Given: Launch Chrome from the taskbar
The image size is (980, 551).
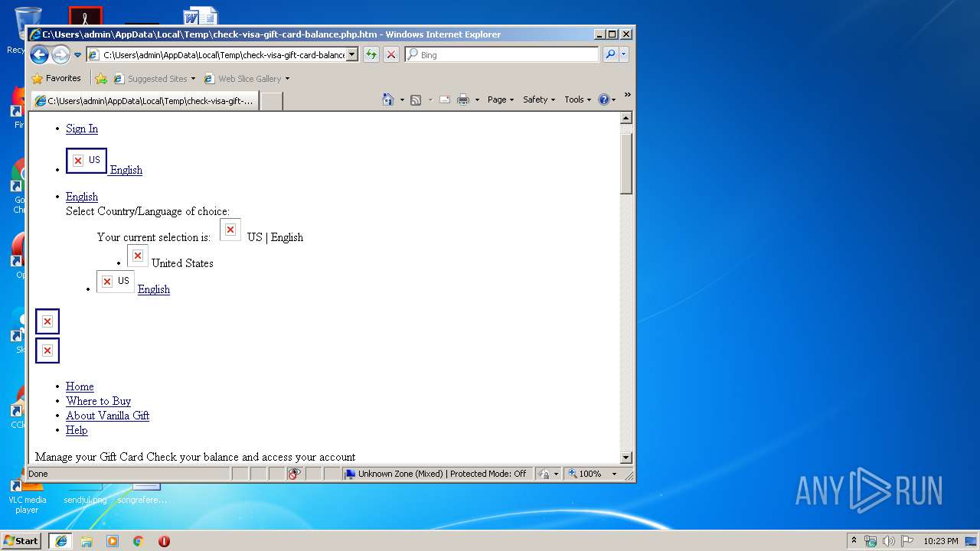Looking at the screenshot, I should pyautogui.click(x=139, y=541).
